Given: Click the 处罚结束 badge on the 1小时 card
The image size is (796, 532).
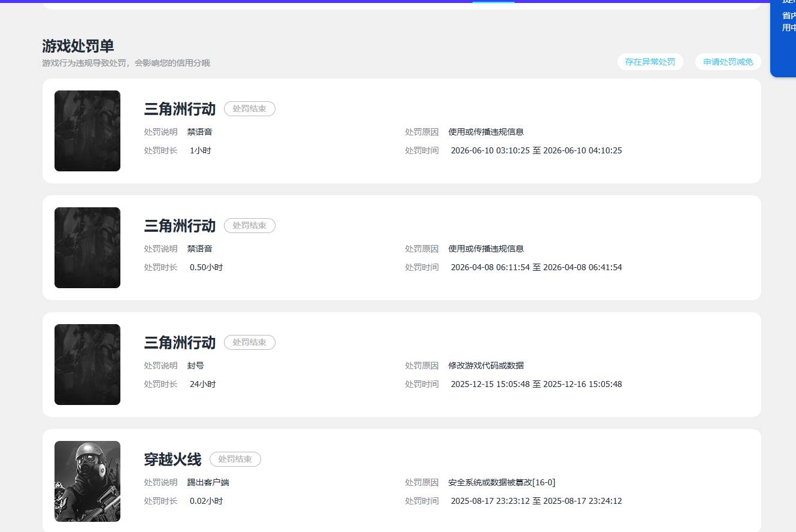Looking at the screenshot, I should 250,109.
